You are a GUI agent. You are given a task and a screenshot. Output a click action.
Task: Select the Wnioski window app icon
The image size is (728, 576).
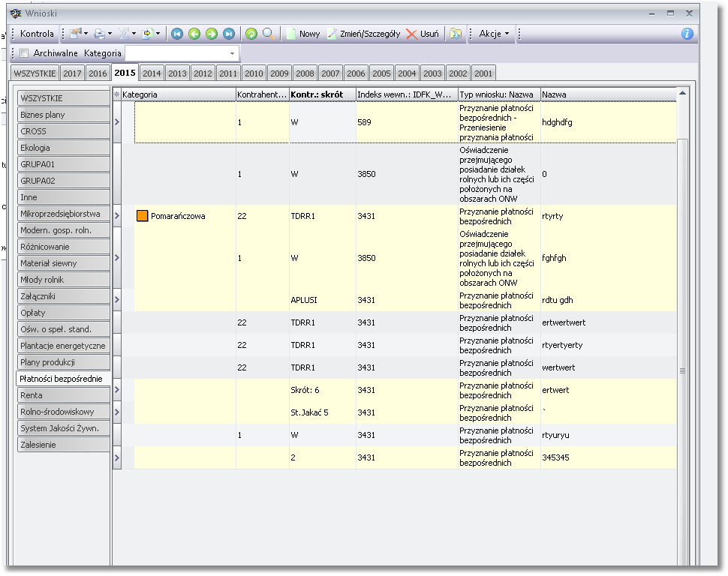coord(16,13)
